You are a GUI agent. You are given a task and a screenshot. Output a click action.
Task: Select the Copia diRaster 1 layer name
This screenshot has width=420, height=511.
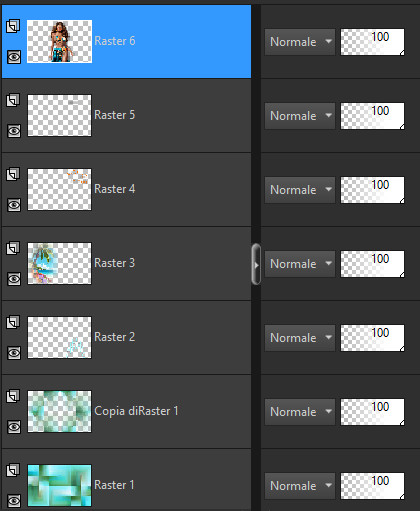pyautogui.click(x=136, y=411)
